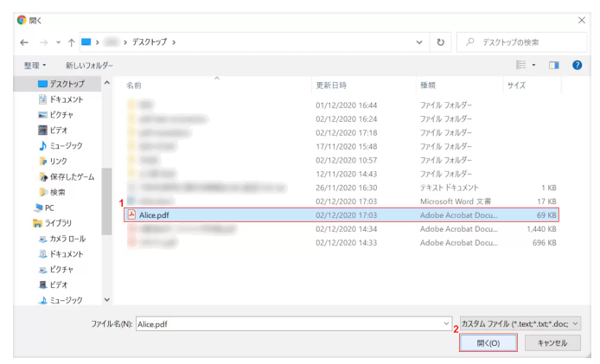600x364 pixels.
Task: Open the 整理 menu
Action: pos(35,65)
